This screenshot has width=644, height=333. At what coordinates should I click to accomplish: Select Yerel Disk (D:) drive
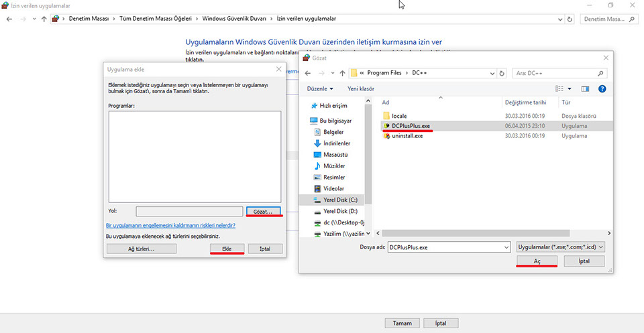[341, 211]
